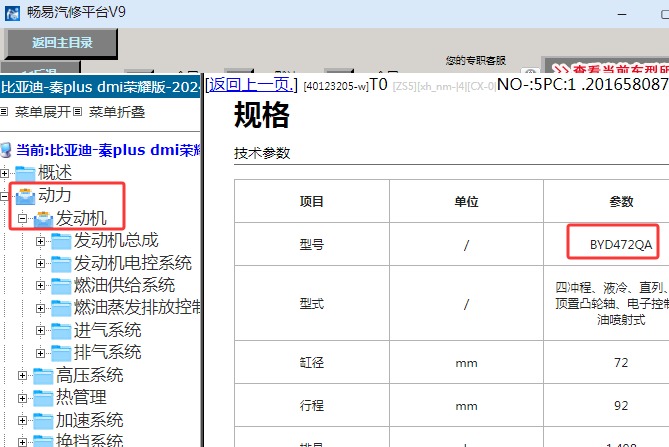The image size is (669, 447).
Task: Select 动力 in the tree
Action: [x=55, y=195]
